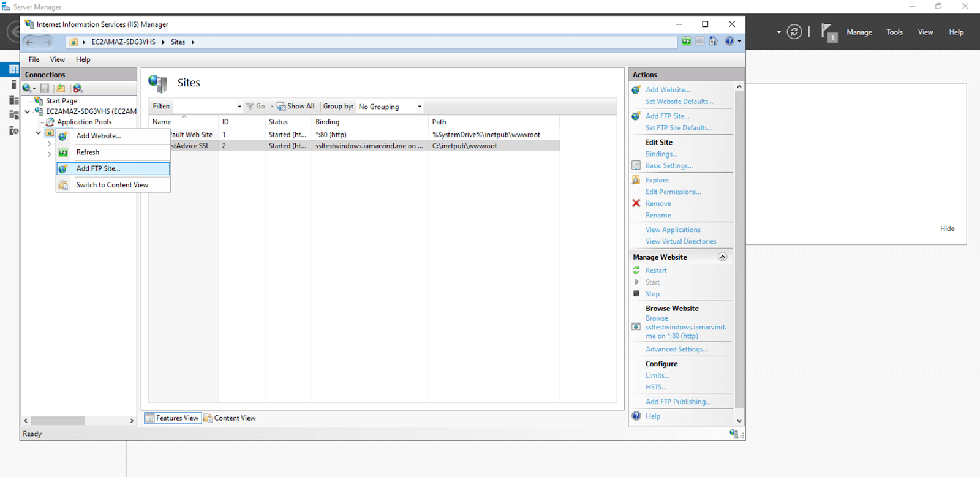Viewport: 980px width, 477px height.
Task: Click View Virtual Directories link
Action: (x=680, y=241)
